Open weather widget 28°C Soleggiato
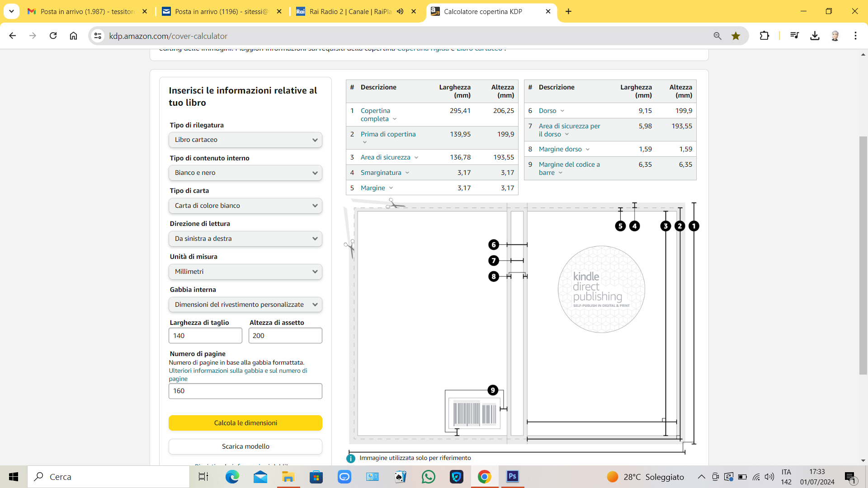 [x=646, y=477]
